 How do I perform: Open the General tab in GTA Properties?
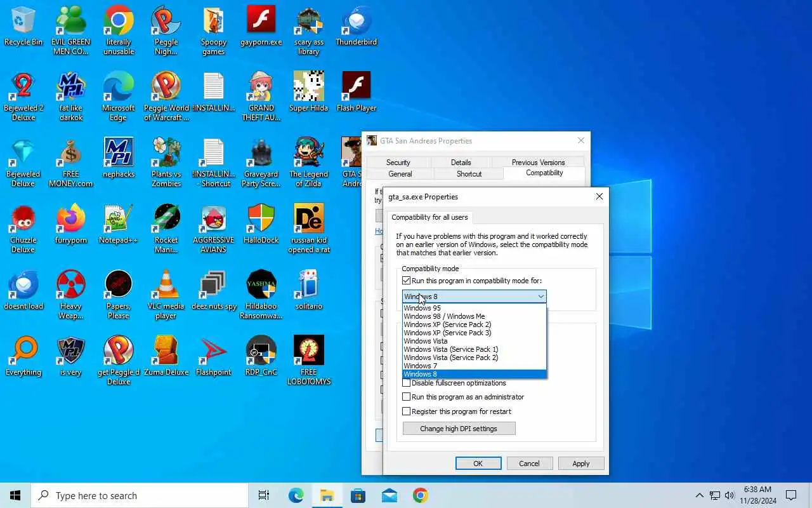pyautogui.click(x=400, y=174)
